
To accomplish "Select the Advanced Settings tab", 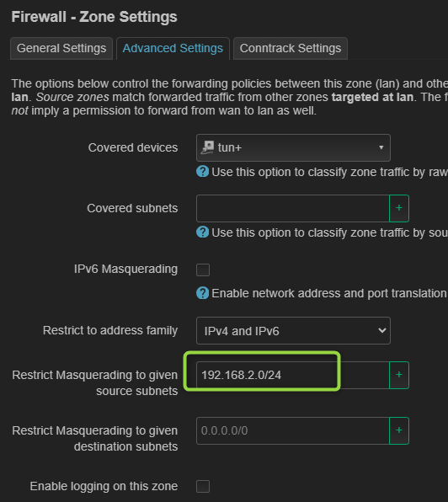I will click(x=173, y=48).
